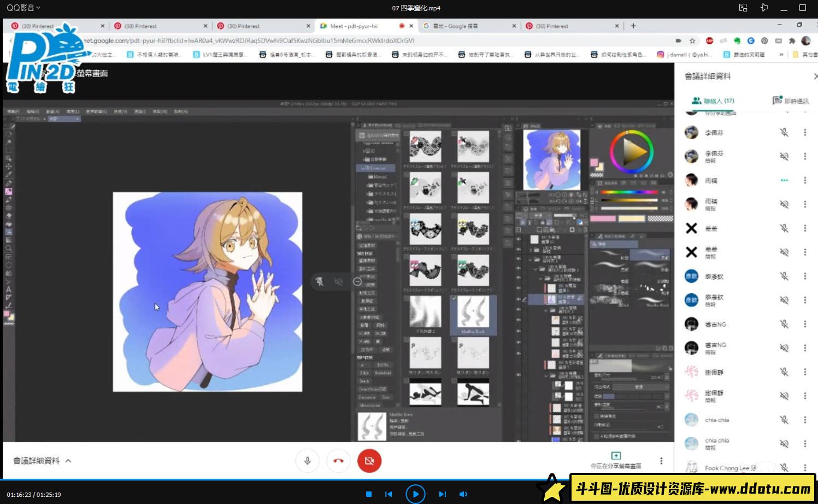Pin the QQ影音 player window on top
The image size is (818, 504).
click(x=764, y=8)
